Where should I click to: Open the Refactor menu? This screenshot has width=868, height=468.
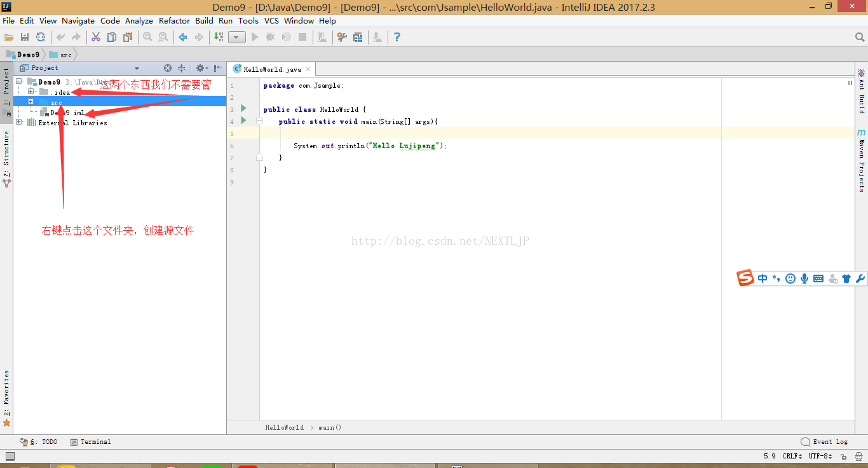[x=174, y=20]
